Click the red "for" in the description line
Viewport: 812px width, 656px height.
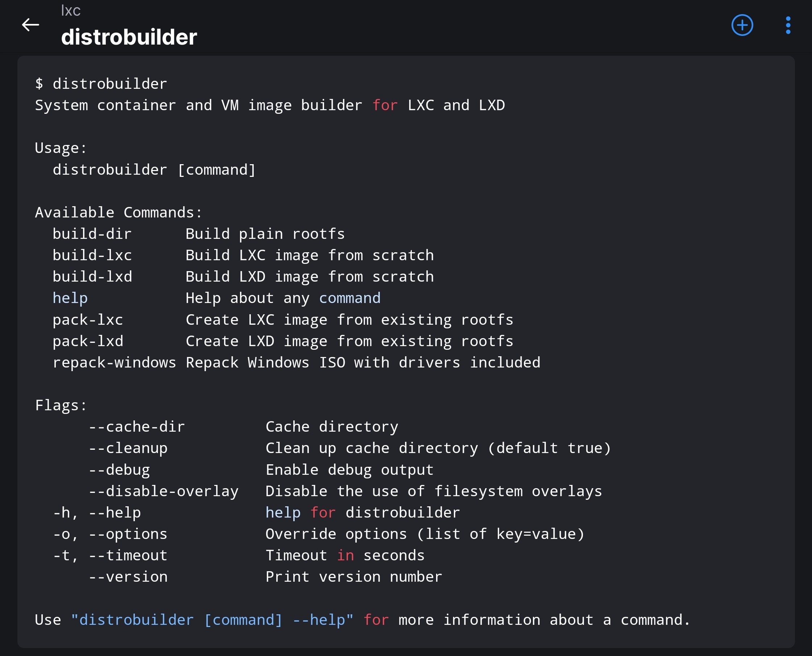coord(385,105)
